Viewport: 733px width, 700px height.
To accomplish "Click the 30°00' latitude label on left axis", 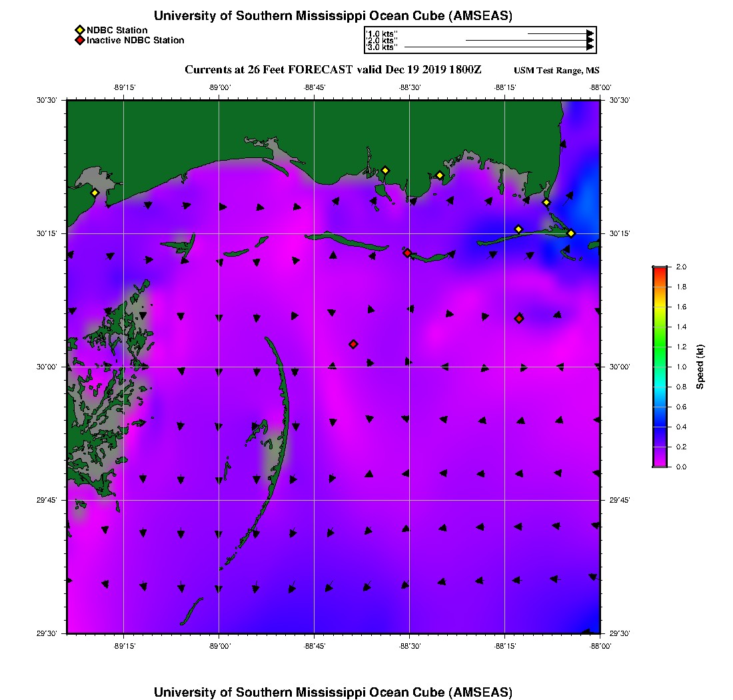I will (49, 367).
